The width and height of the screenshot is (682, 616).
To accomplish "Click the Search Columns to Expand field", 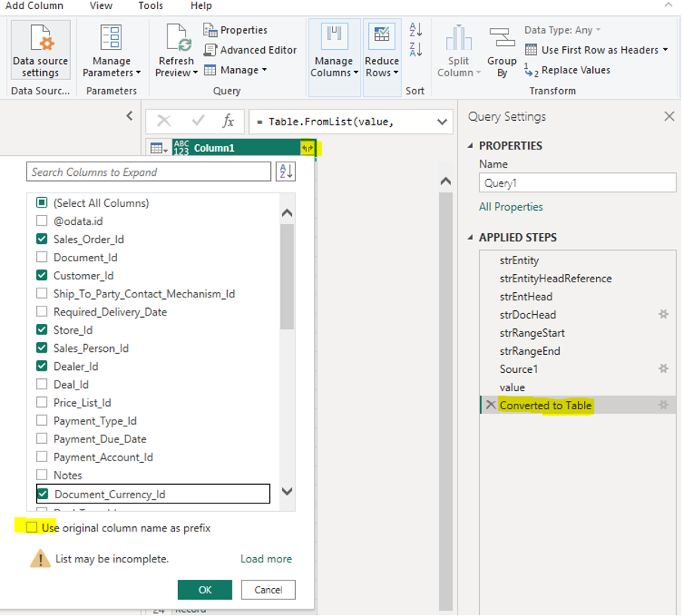I will (x=149, y=172).
